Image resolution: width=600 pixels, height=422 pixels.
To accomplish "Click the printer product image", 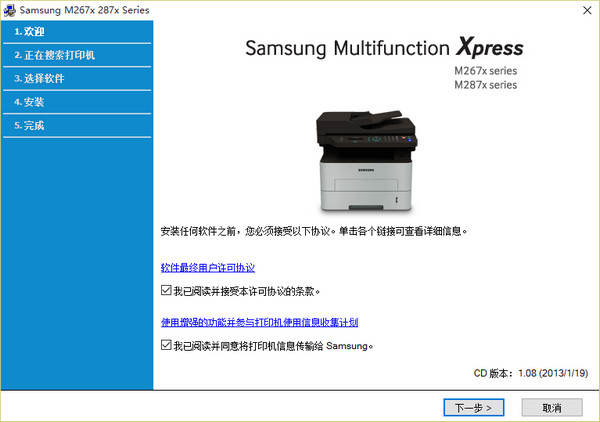I will coord(366,161).
